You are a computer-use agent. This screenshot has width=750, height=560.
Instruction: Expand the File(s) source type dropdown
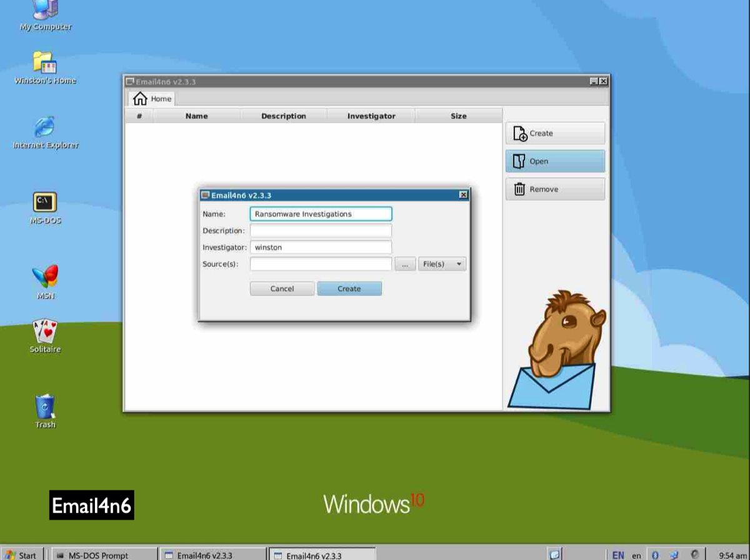(442, 264)
